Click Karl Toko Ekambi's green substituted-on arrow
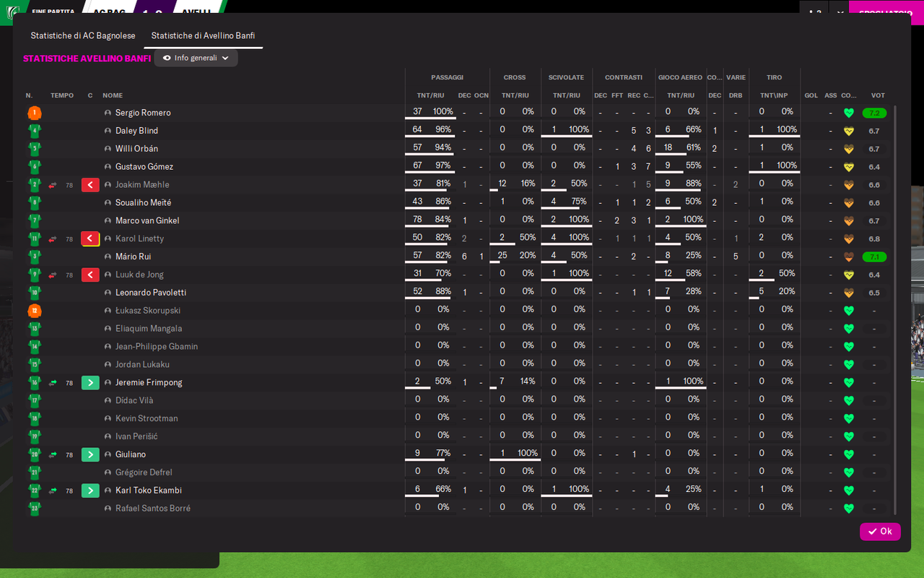The height and width of the screenshot is (578, 924). (x=90, y=491)
